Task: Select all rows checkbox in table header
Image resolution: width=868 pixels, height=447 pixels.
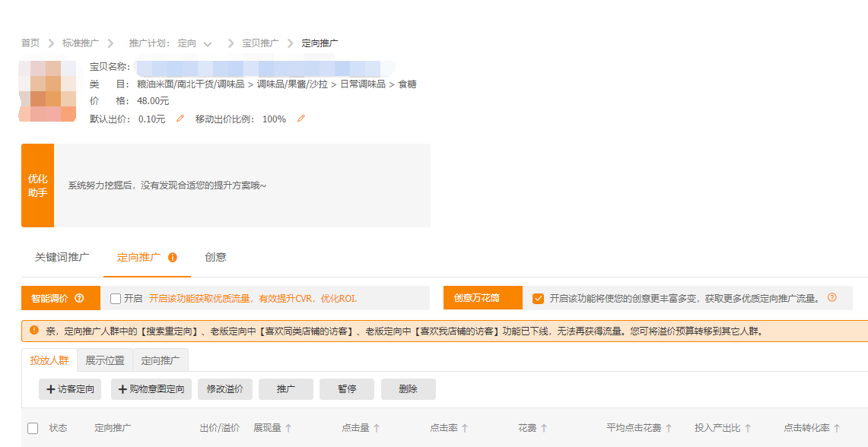Action: (33, 429)
